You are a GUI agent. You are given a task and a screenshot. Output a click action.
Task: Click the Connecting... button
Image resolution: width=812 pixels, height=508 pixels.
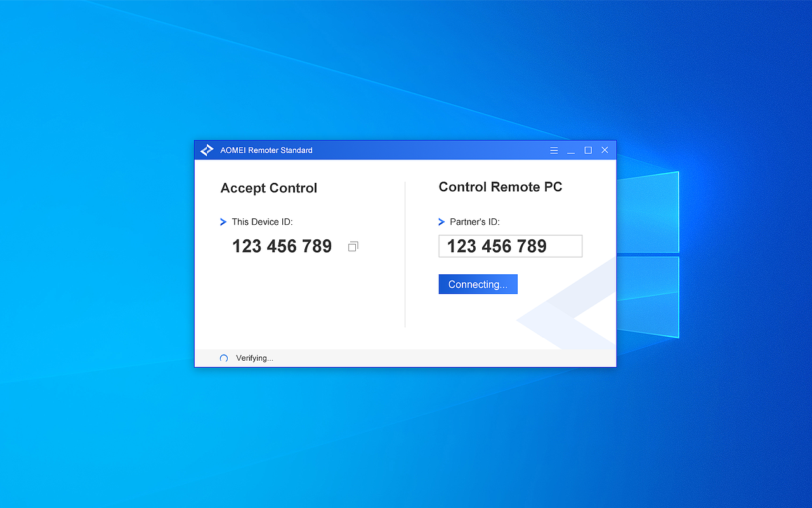point(478,284)
